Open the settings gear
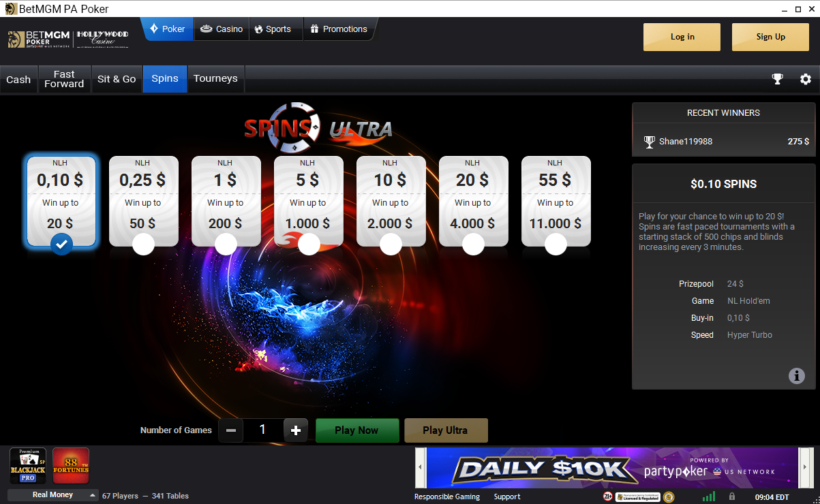820x504 pixels. click(x=806, y=79)
